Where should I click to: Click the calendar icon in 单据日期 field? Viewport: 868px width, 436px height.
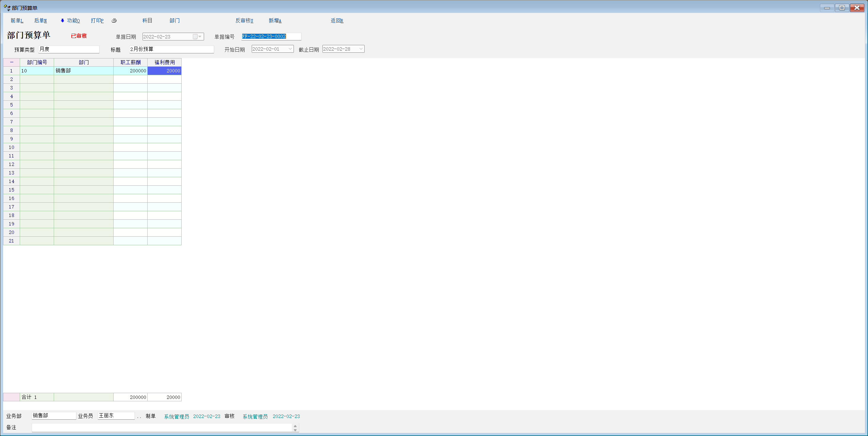tap(195, 36)
